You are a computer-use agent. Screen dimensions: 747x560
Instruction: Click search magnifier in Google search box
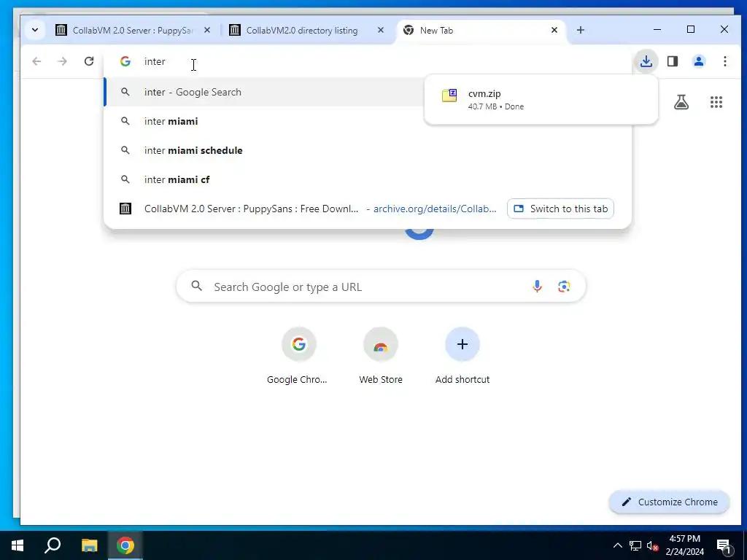click(x=196, y=286)
